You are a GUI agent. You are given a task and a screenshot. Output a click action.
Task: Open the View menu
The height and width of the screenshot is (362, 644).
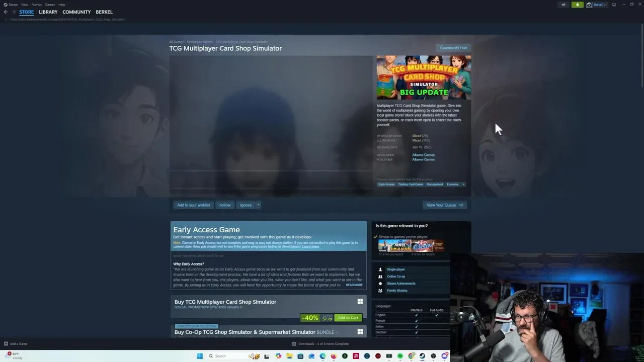coord(24,5)
